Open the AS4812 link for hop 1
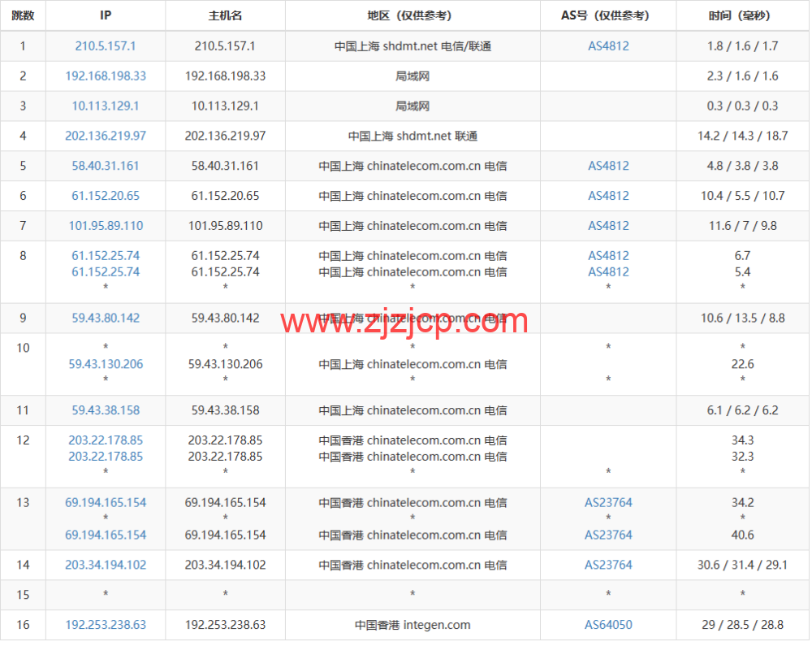 [x=608, y=46]
